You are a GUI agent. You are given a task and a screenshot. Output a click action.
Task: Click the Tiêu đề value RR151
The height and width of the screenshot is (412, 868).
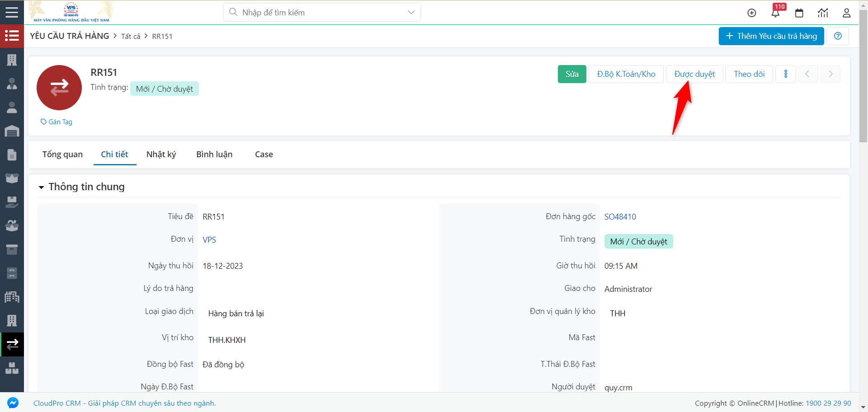point(213,217)
